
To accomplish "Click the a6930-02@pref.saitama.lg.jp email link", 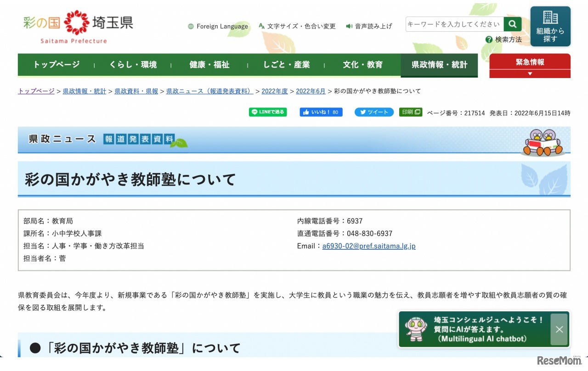I will tap(369, 246).
